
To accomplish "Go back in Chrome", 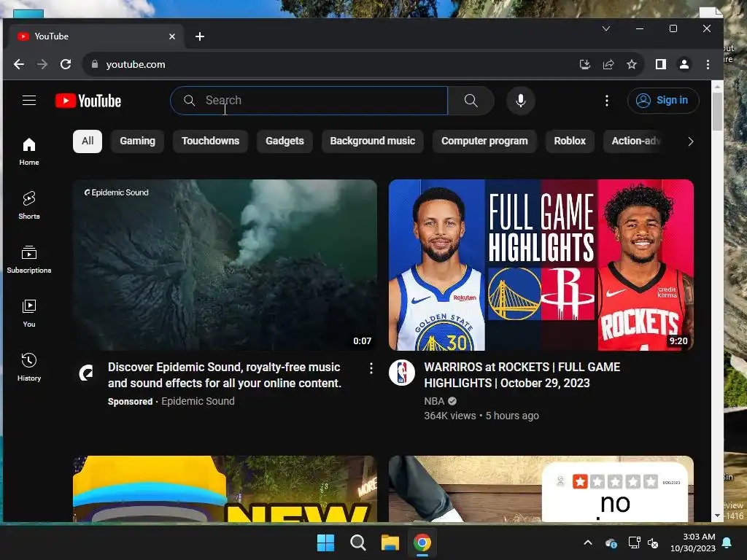I will [19, 64].
